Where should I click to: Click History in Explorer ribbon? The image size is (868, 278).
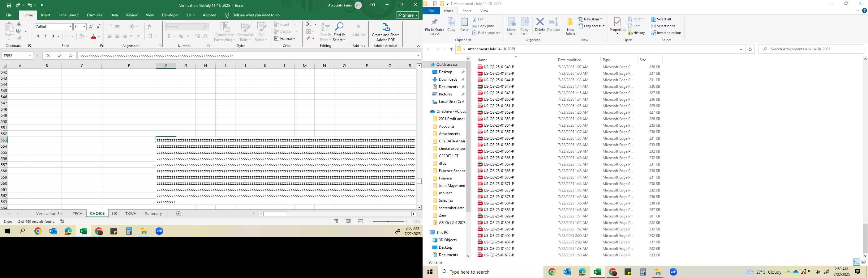(x=636, y=33)
